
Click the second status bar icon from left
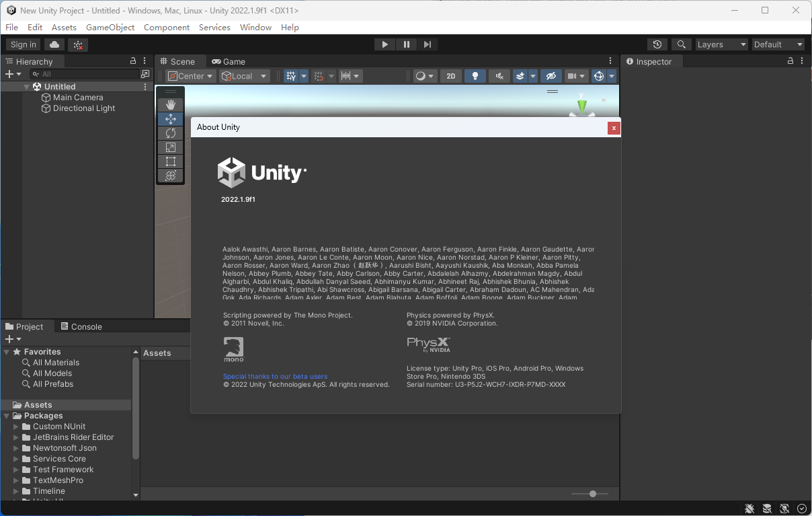pyautogui.click(x=767, y=509)
